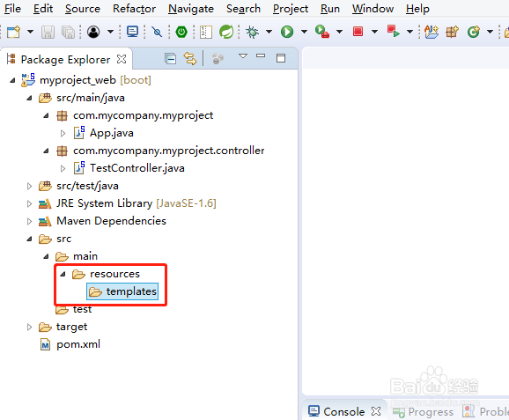Click Collapse All in Package Explorer
The width and height of the screenshot is (509, 420).
point(170,59)
